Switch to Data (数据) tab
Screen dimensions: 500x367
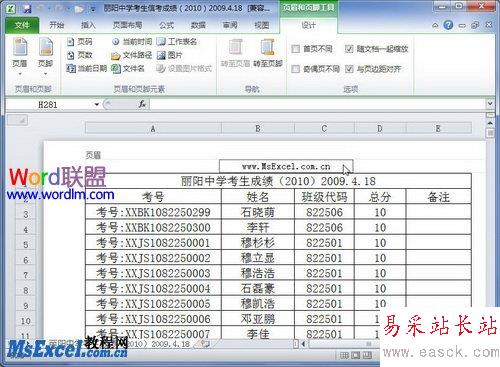pos(198,25)
